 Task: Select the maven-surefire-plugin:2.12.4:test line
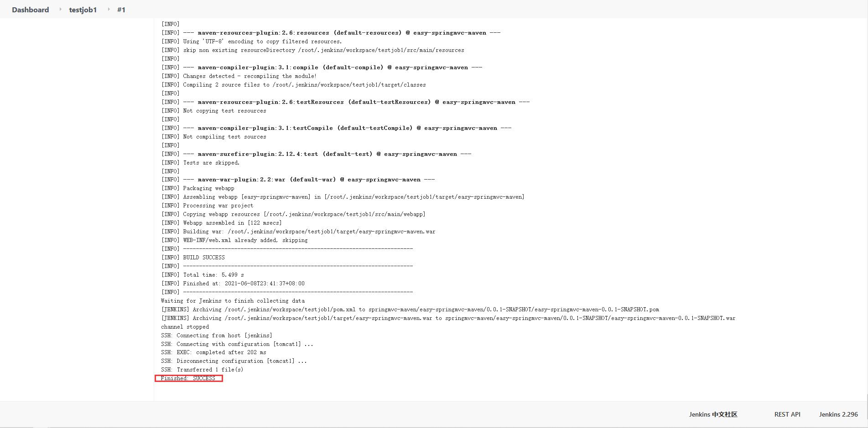(x=316, y=154)
